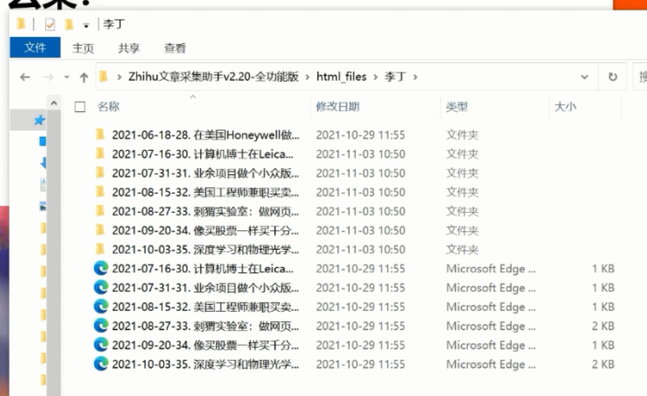Select Edge file 2021-07-31-31. 业余项目做个小众版
The width and height of the screenshot is (647, 396).
pyautogui.click(x=205, y=288)
